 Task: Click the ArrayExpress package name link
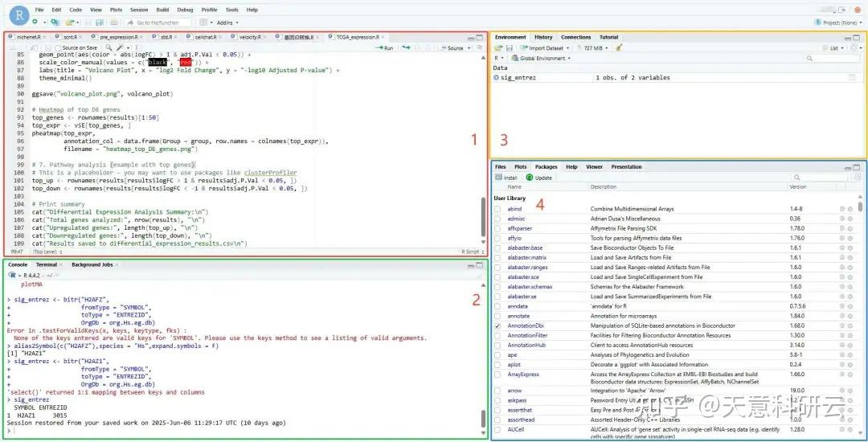(523, 374)
